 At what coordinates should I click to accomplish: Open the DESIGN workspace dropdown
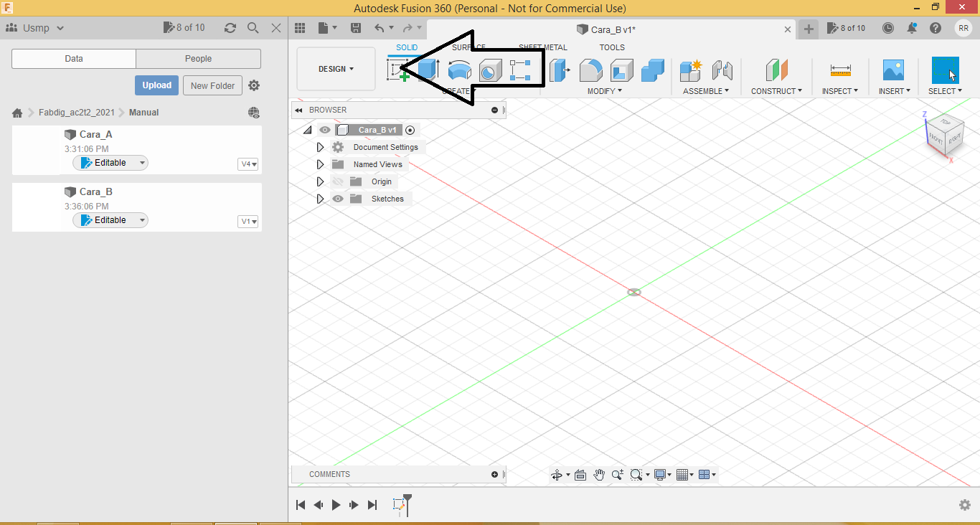tap(336, 69)
